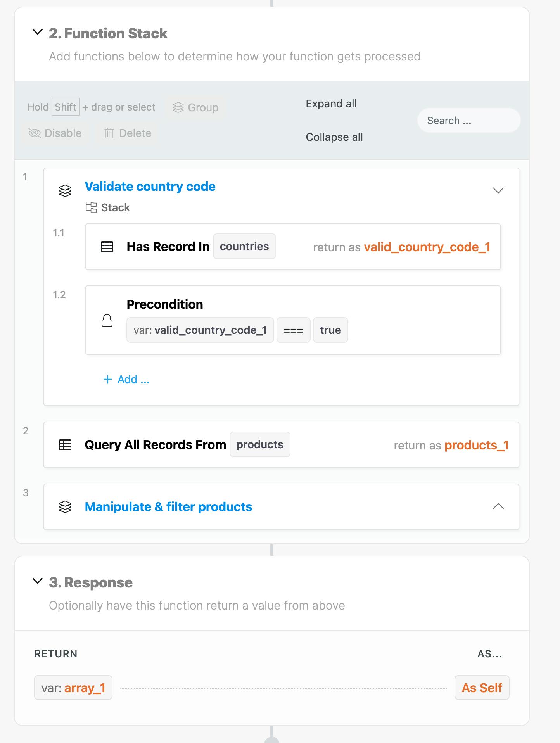
Task: Click the + Add ... link
Action: pyautogui.click(x=126, y=379)
